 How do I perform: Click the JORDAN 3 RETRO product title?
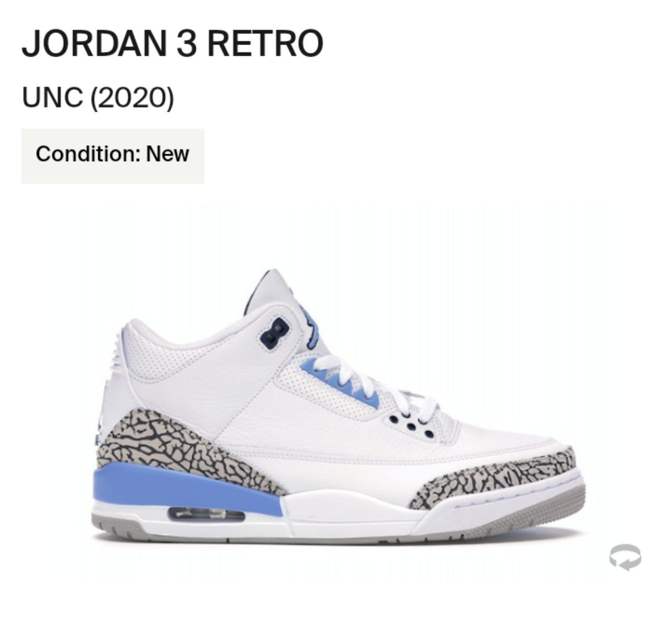click(172, 44)
